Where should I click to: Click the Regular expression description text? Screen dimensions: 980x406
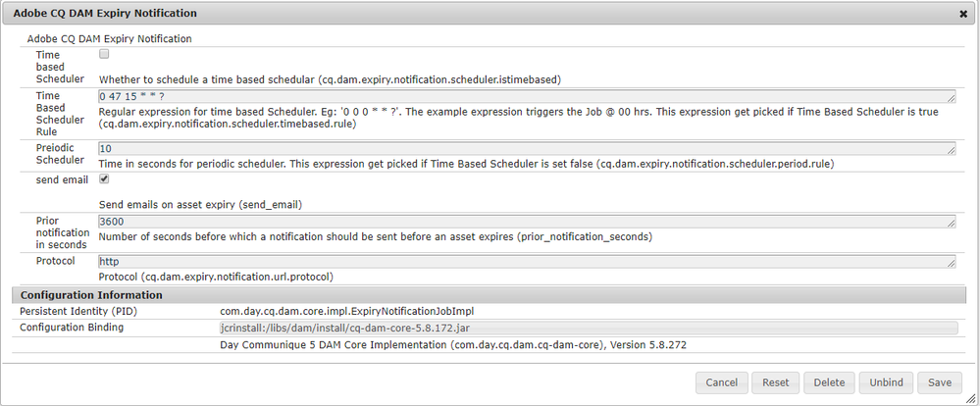pos(519,118)
